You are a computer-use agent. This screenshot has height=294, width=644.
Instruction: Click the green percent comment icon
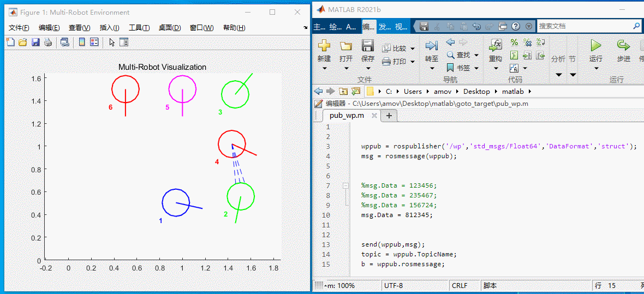pyautogui.click(x=514, y=42)
